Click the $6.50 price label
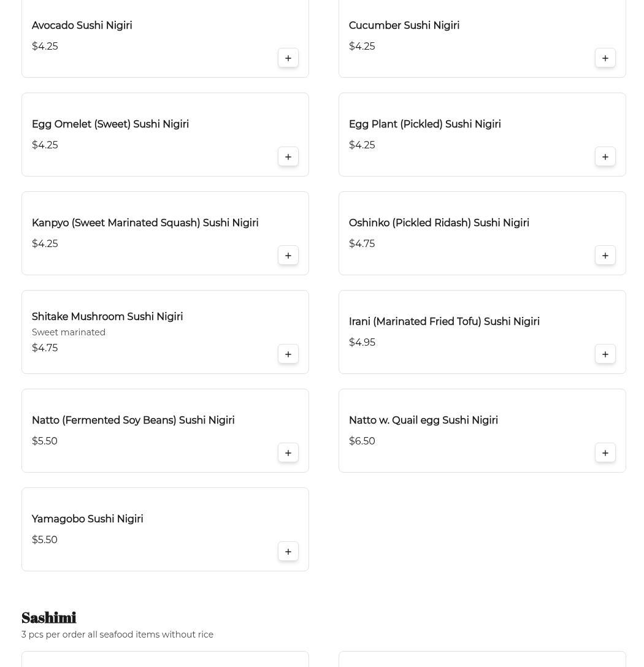The image size is (644, 667). pyautogui.click(x=362, y=441)
